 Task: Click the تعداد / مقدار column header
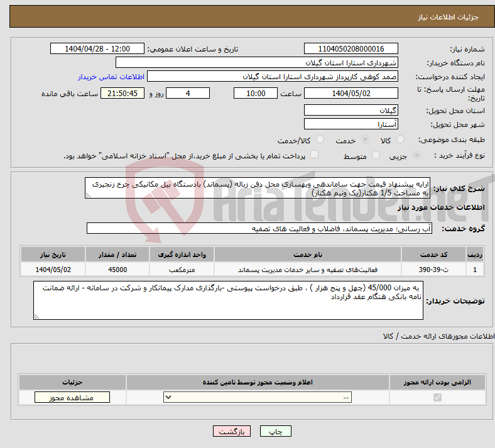coord(117,254)
